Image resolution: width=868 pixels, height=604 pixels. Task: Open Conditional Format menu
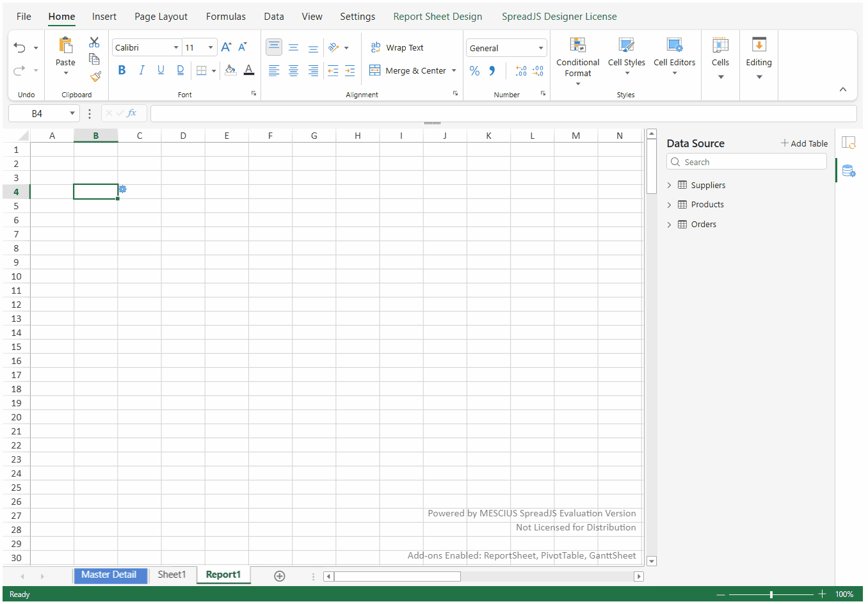coord(577,61)
